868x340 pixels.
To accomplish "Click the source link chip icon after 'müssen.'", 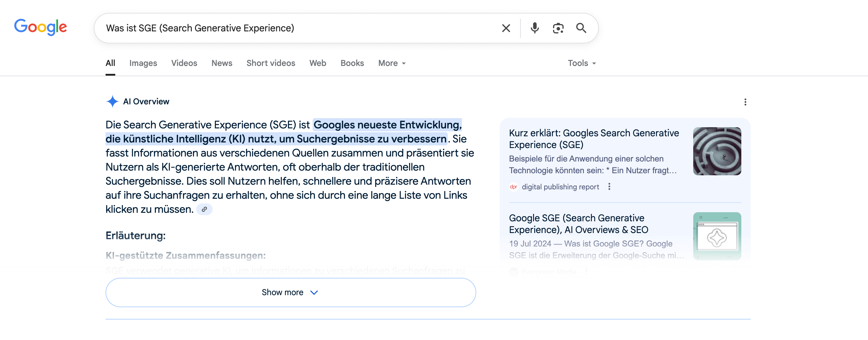I will point(204,209).
